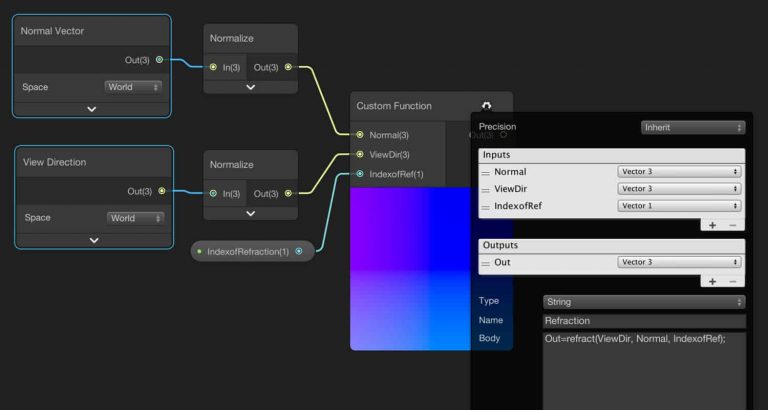Select Normal Vector node title
The width and height of the screenshot is (768, 410).
click(x=52, y=31)
